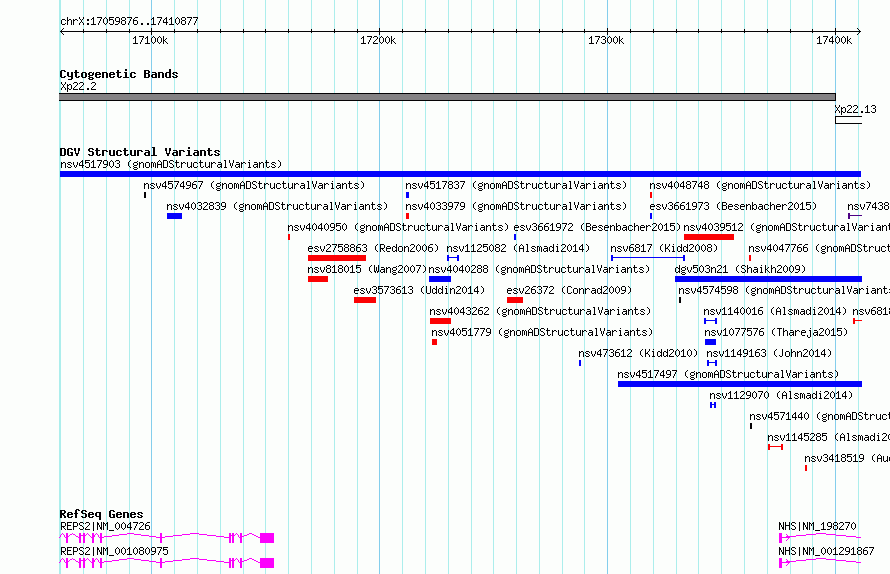The image size is (890, 574).
Task: Click esv26372 Conrad2009 label
Action: pyautogui.click(x=569, y=290)
